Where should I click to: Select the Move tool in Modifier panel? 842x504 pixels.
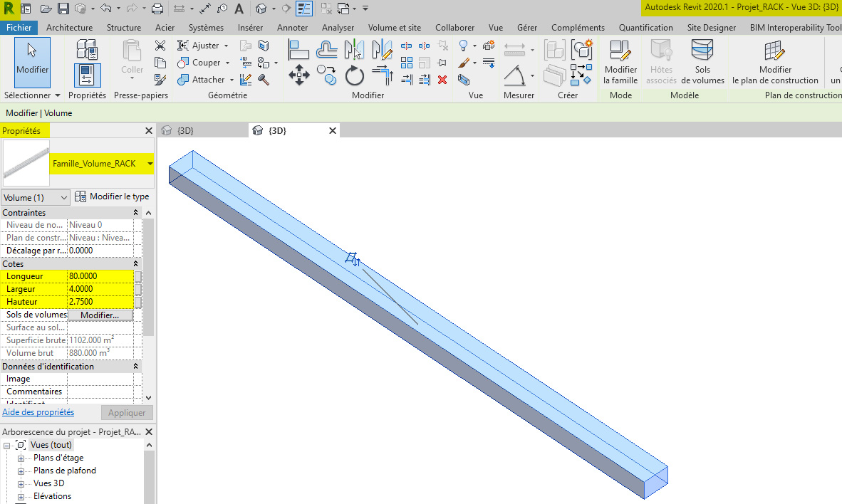pyautogui.click(x=299, y=74)
